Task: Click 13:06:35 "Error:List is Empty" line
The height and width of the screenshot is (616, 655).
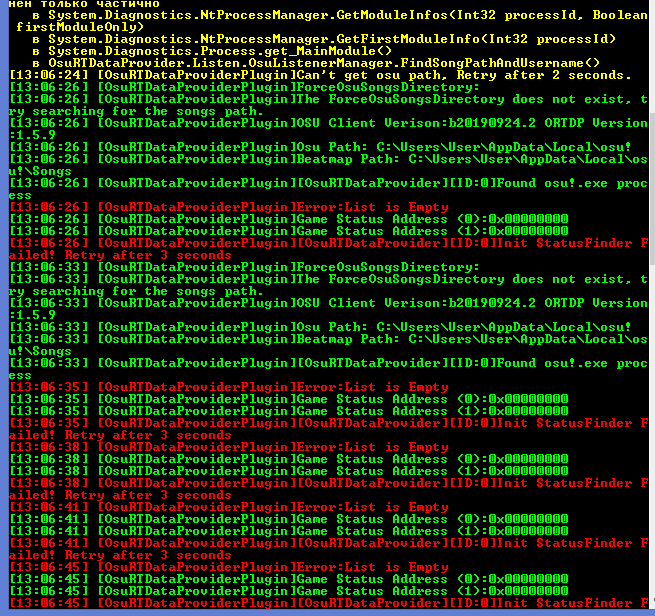Action: [229, 387]
